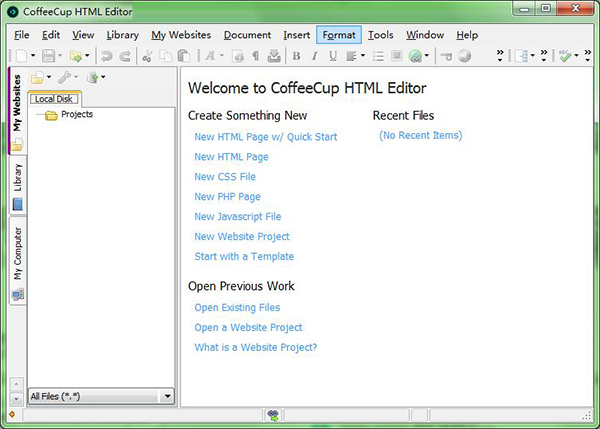Click the paragraph mark icon

(x=256, y=56)
